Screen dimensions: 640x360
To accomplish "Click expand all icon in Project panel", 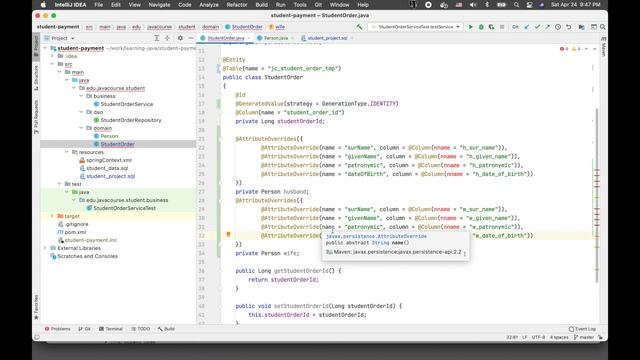I will [156, 38].
